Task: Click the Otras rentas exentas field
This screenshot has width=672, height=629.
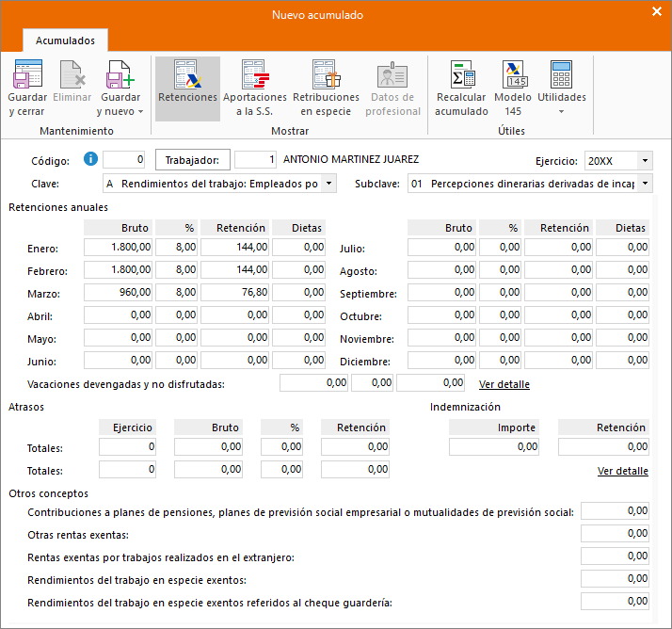Action: 615,533
